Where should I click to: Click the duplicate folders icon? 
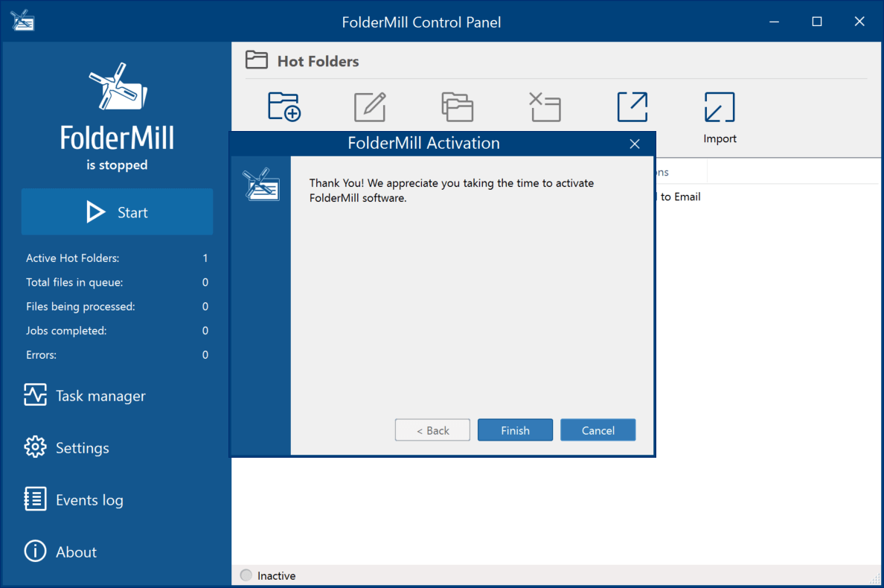[457, 106]
